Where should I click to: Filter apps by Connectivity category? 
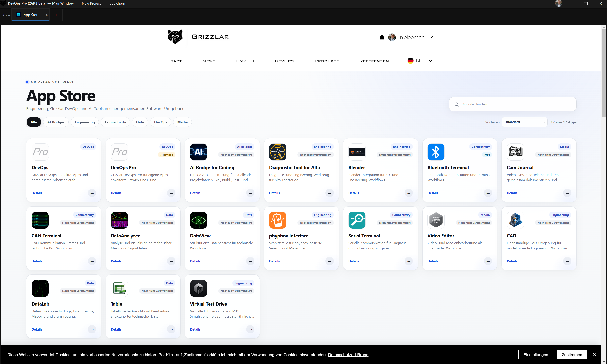tap(115, 122)
